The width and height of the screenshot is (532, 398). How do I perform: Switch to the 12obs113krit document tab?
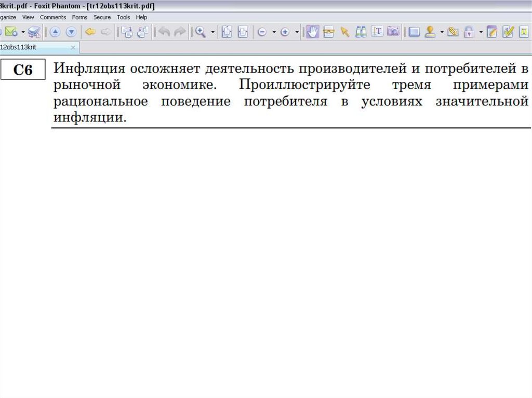21,47
